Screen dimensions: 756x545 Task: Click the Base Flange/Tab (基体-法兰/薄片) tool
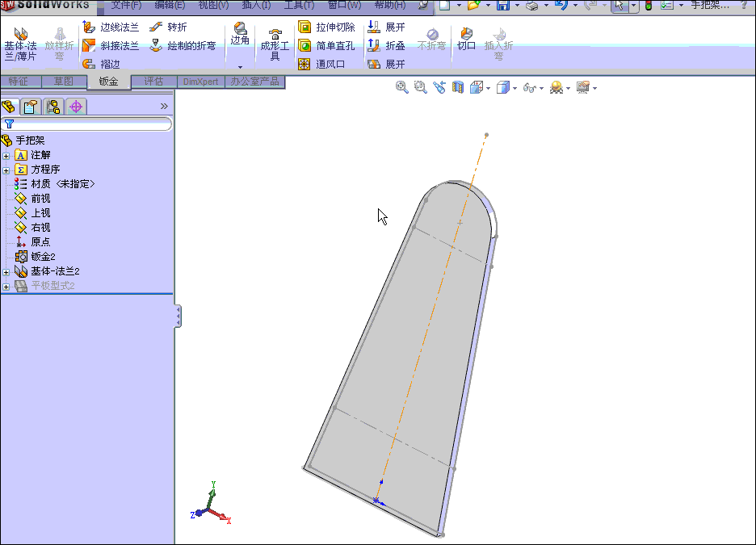coord(20,44)
